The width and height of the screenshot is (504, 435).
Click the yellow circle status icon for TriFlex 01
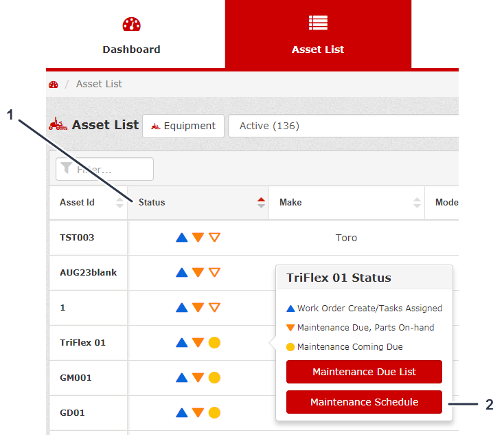tap(214, 342)
